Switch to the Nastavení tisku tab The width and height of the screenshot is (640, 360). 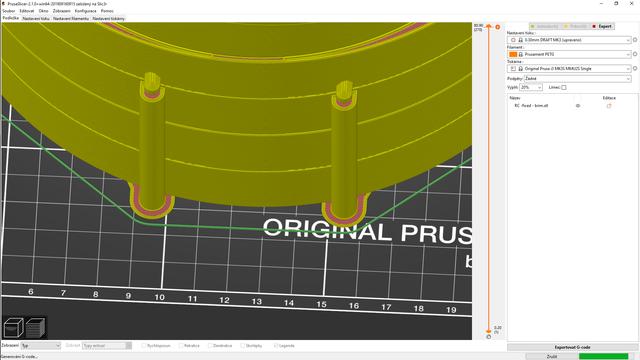[x=36, y=19]
